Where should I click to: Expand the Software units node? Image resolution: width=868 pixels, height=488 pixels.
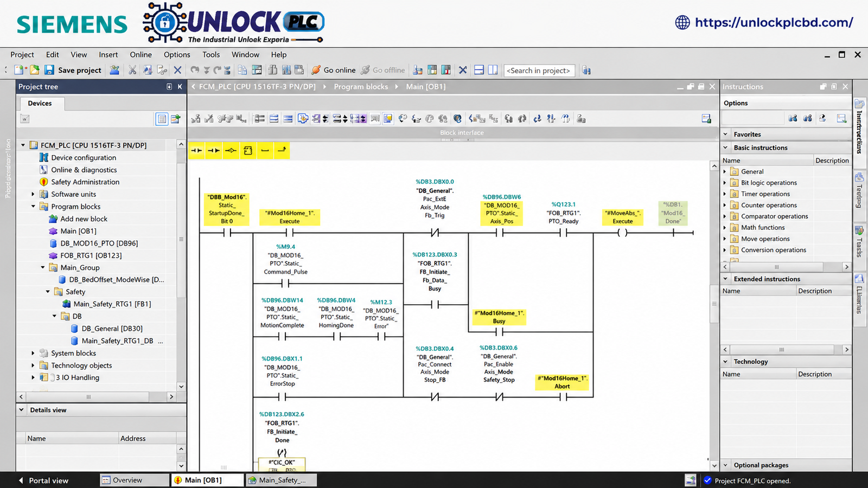click(33, 194)
